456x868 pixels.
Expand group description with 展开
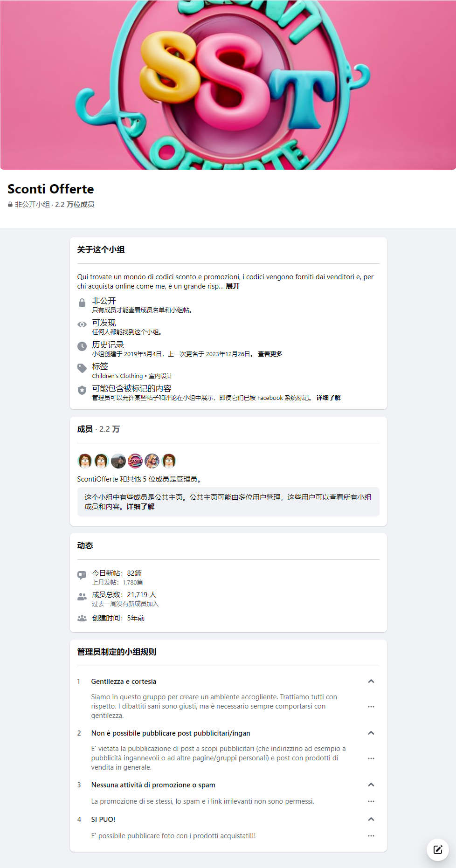(233, 286)
